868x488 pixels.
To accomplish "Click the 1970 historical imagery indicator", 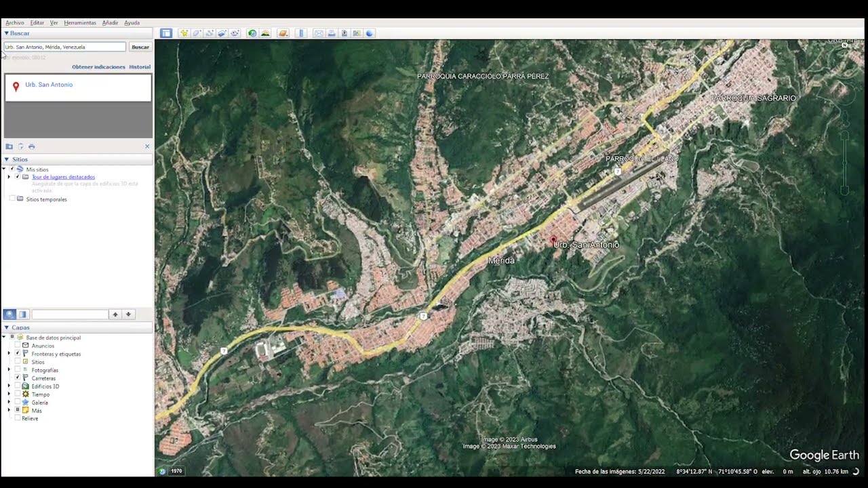I will 176,471.
